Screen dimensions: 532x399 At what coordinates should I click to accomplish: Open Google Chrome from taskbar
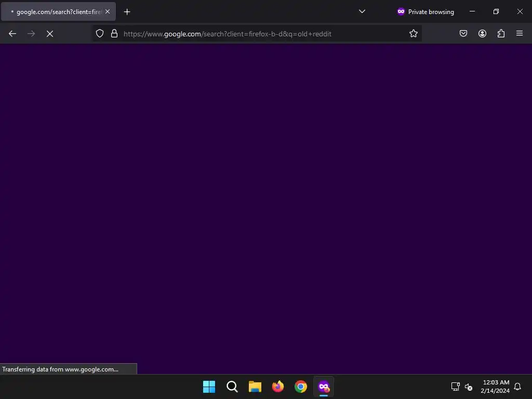pos(301,387)
